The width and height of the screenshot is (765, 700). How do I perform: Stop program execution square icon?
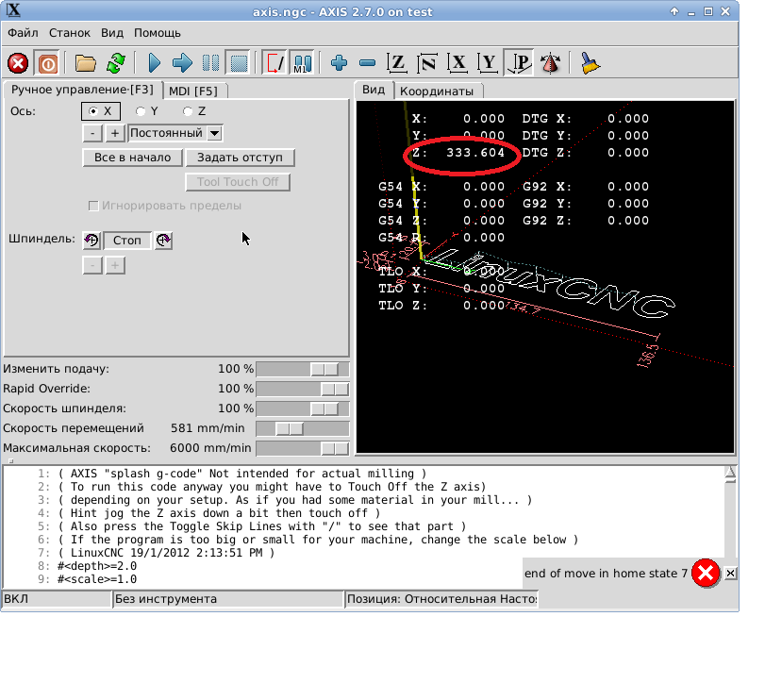point(239,63)
